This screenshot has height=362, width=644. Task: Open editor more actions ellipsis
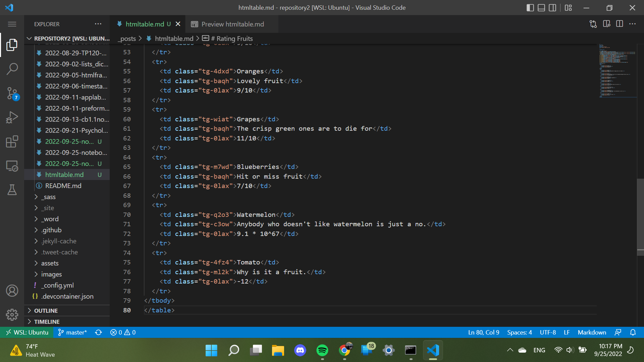632,24
